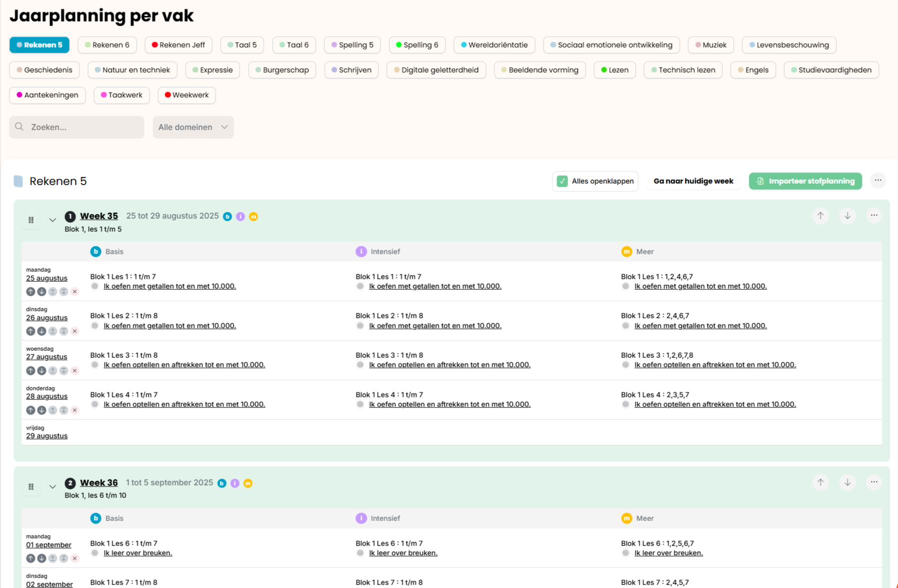The image size is (898, 588).
Task: Open the Alle domeinen dropdown
Action: 193,127
